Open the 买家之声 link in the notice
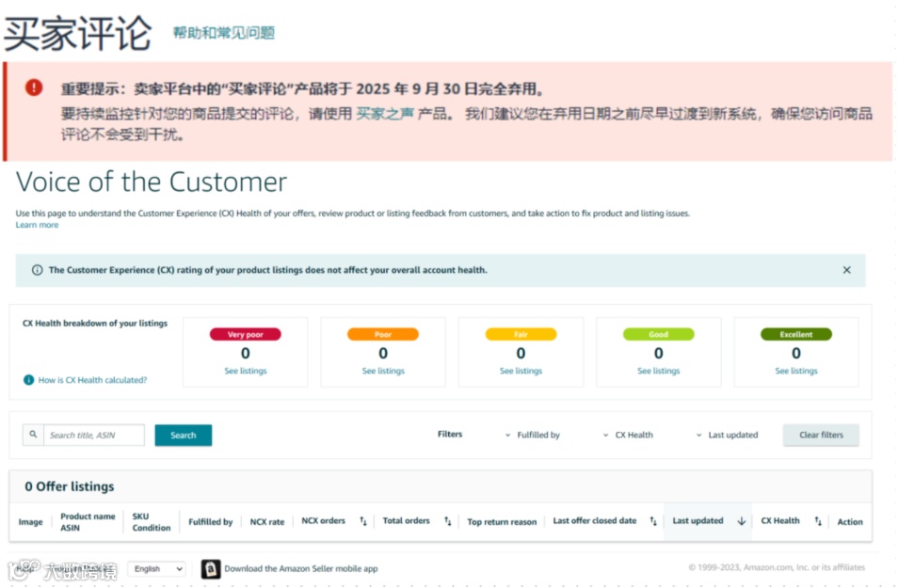Viewport: 898px width, 588px height. coord(385,113)
